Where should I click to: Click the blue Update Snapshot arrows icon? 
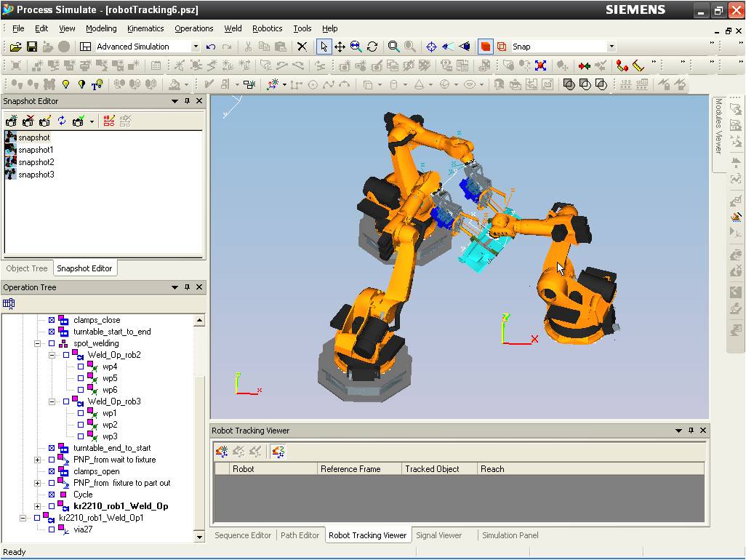pos(62,121)
